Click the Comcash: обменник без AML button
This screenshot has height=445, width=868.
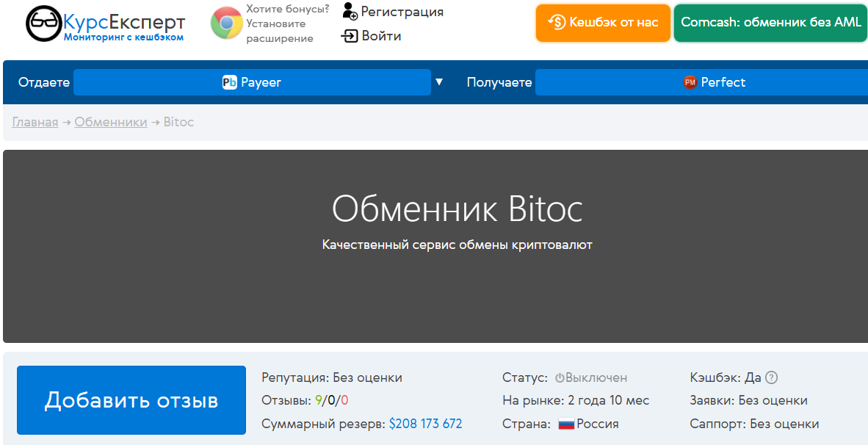click(x=770, y=23)
